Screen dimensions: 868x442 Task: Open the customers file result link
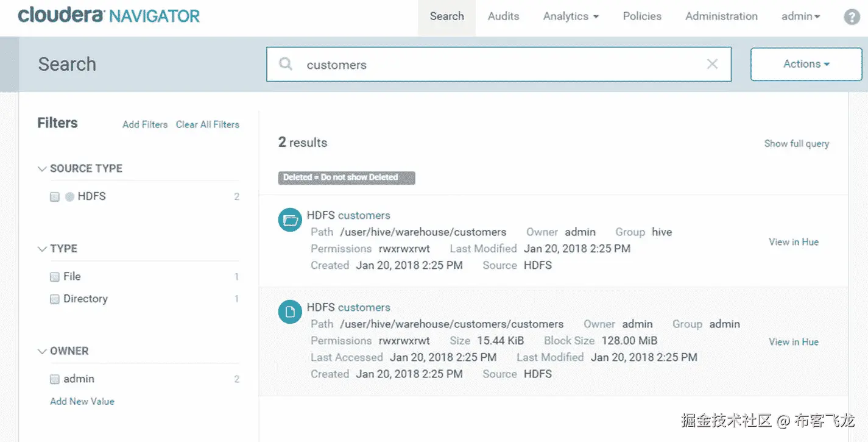click(x=364, y=307)
